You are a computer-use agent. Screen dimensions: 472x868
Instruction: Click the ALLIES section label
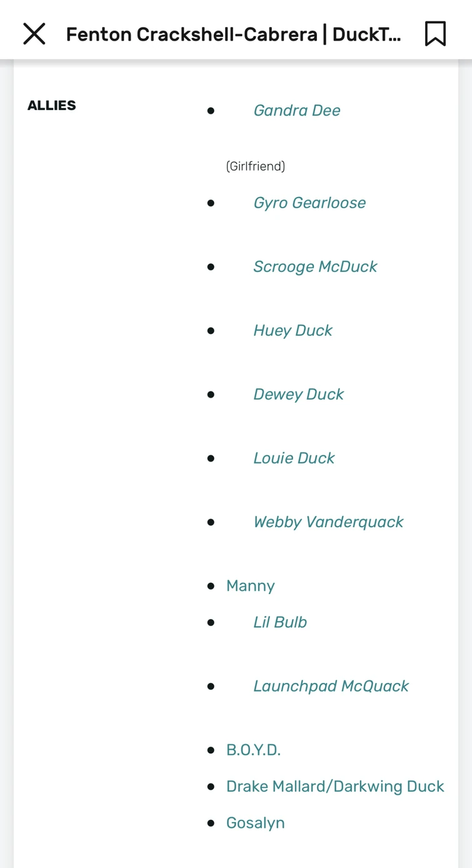click(x=52, y=105)
